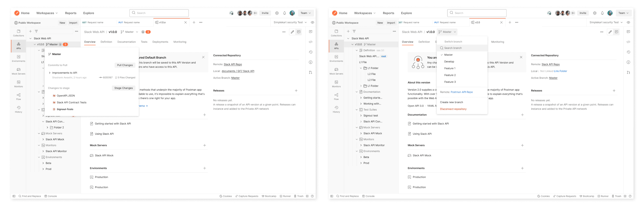Toggle the sidebar icon in the left window status bar
Image resolution: width=644 pixels, height=208 pixels.
click(14, 196)
